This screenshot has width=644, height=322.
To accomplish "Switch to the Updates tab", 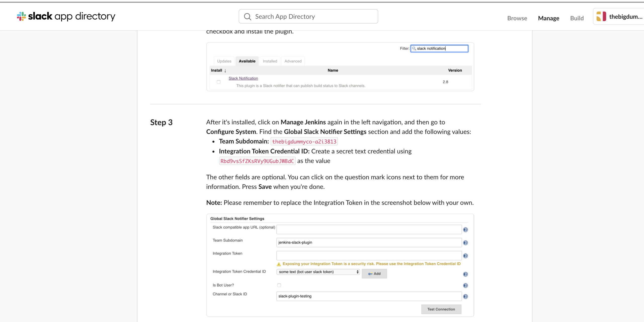I will (224, 61).
